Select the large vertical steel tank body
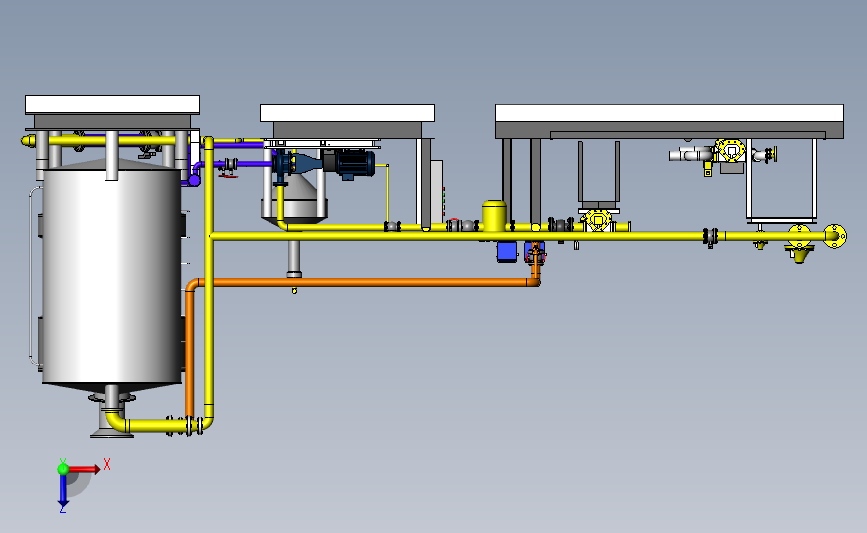The height and width of the screenshot is (533, 867). point(112,276)
